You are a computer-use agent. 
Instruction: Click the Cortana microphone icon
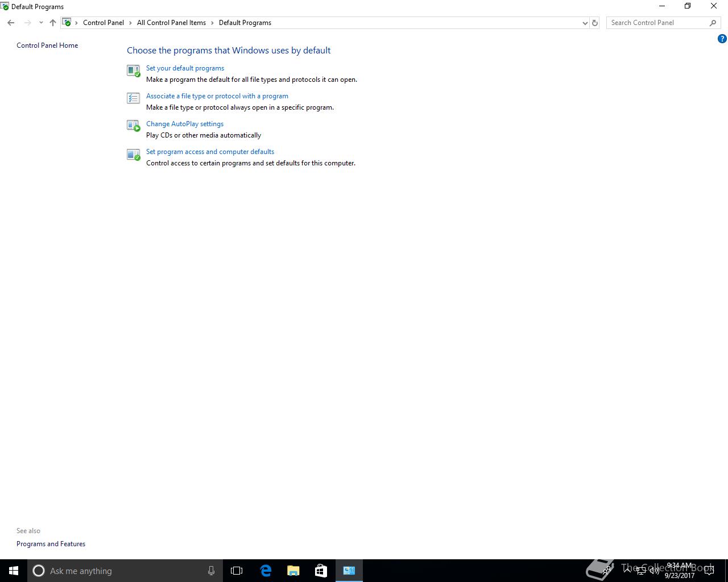click(211, 571)
